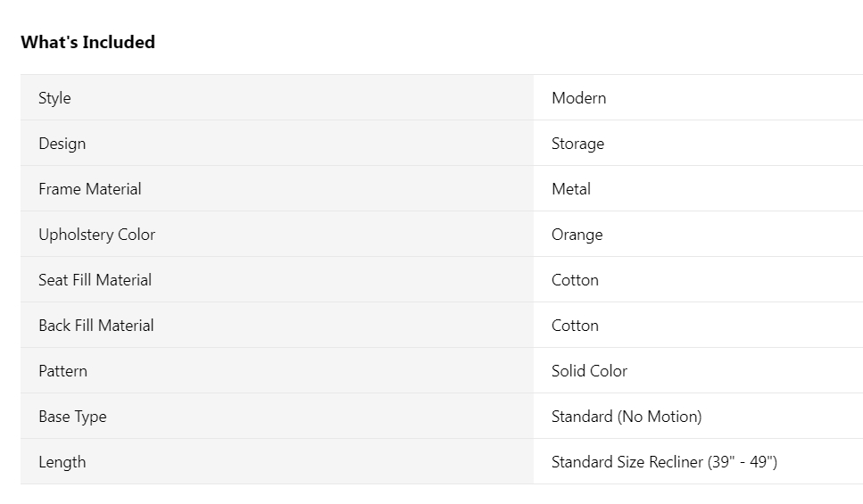Viewport: 863px width, 504px height.
Task: Select the Frame Material label
Action: tap(89, 189)
